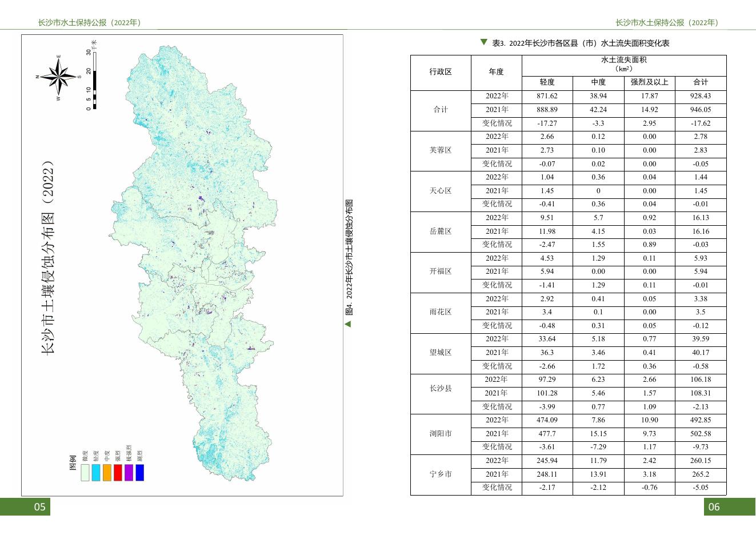Select the 宁乡市 row label cell
The height and width of the screenshot is (535, 756).
point(441,475)
